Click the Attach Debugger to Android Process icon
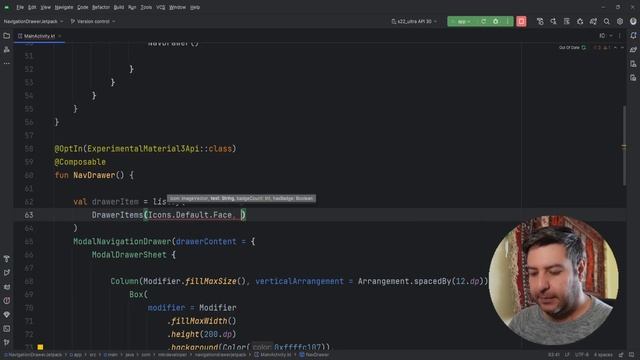 tap(580, 21)
